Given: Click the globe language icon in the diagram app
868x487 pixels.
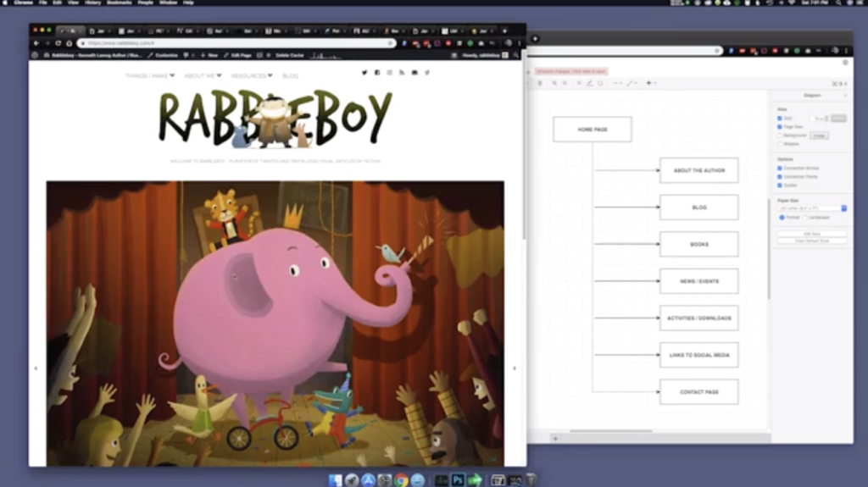Looking at the screenshot, I should click(x=845, y=63).
